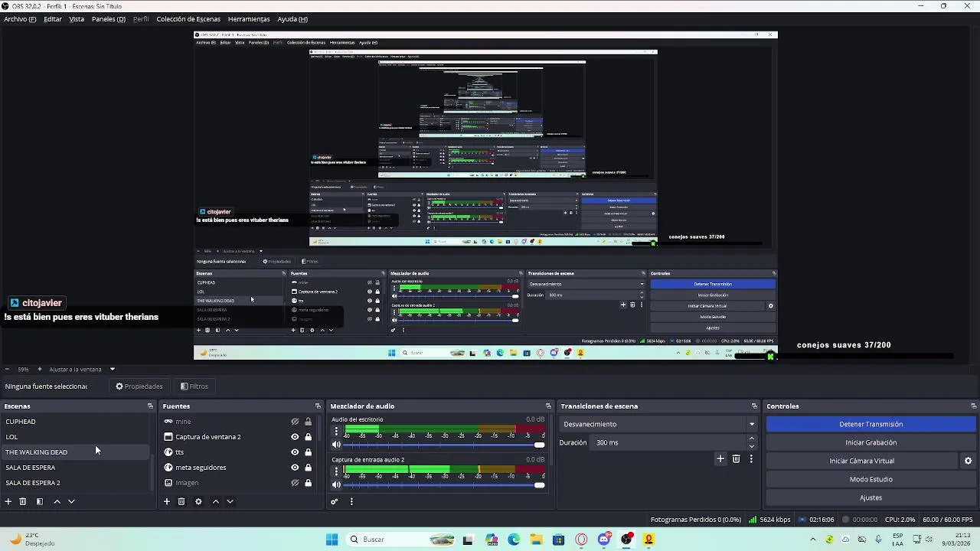Unlock the Imagen source

pyautogui.click(x=308, y=483)
